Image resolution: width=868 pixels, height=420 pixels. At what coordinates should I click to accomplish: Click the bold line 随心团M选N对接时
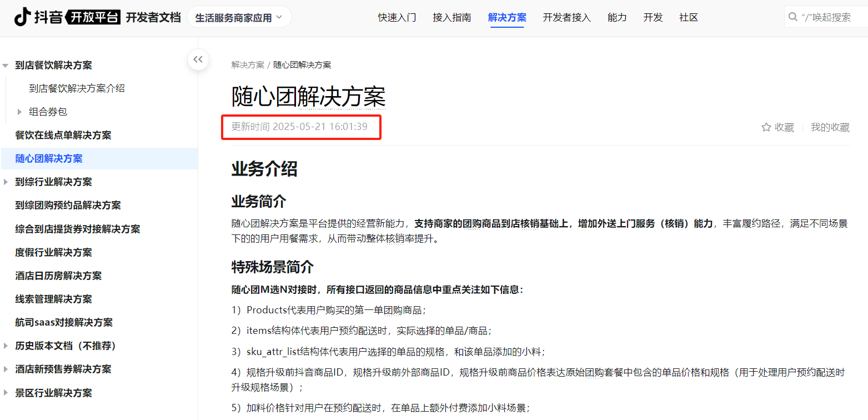(x=378, y=289)
